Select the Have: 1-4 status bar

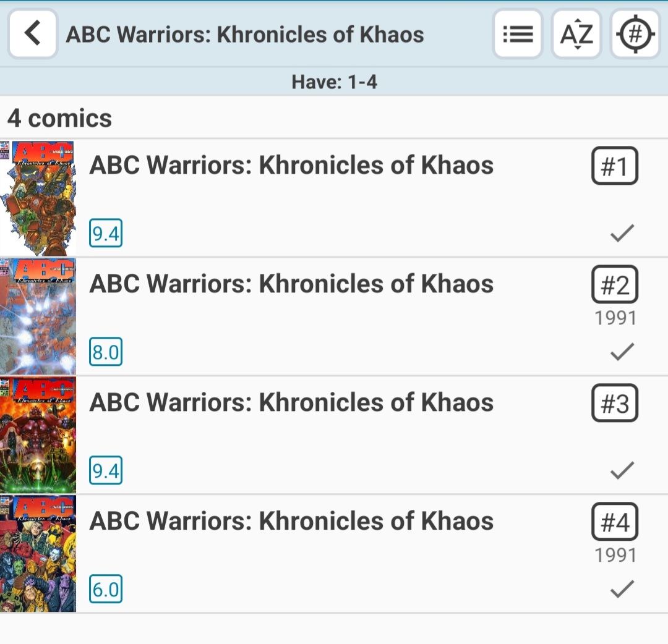tap(334, 82)
